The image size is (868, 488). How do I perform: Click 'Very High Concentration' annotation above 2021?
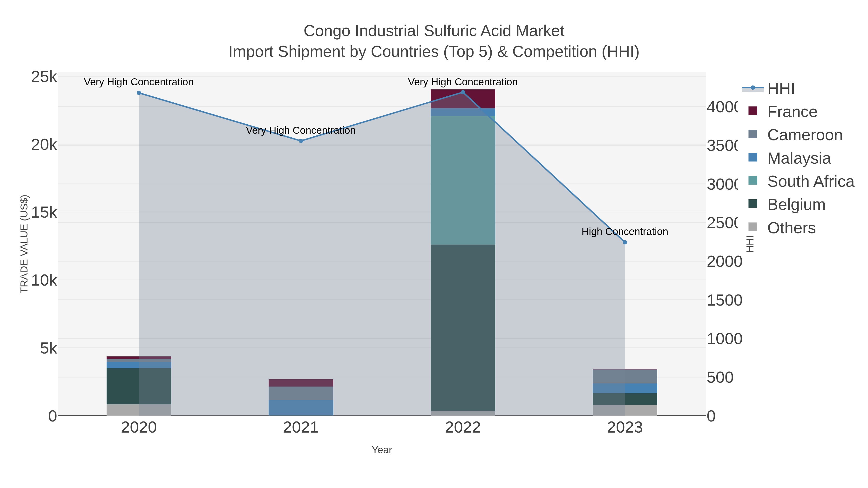(x=301, y=130)
